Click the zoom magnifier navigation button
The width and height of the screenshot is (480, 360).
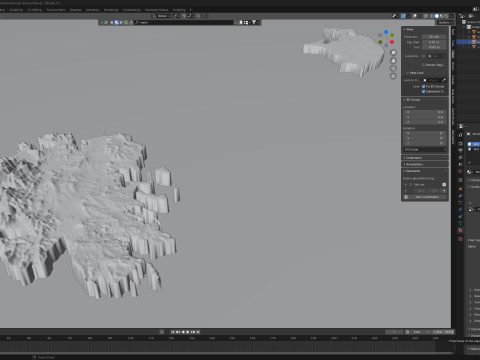[393, 53]
